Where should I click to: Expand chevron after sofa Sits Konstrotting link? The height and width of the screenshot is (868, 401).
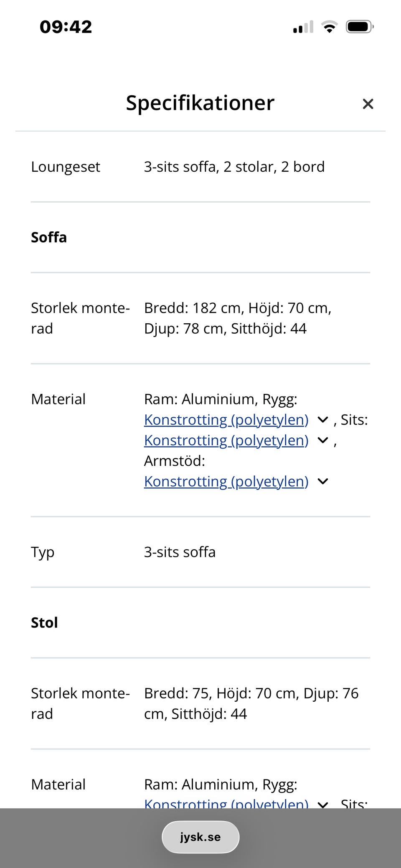[x=323, y=440]
